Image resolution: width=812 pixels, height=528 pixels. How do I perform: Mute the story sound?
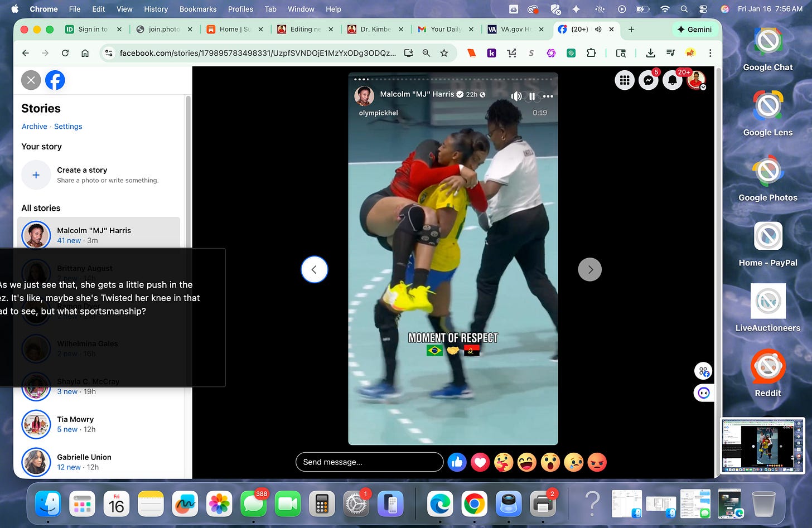coord(516,96)
